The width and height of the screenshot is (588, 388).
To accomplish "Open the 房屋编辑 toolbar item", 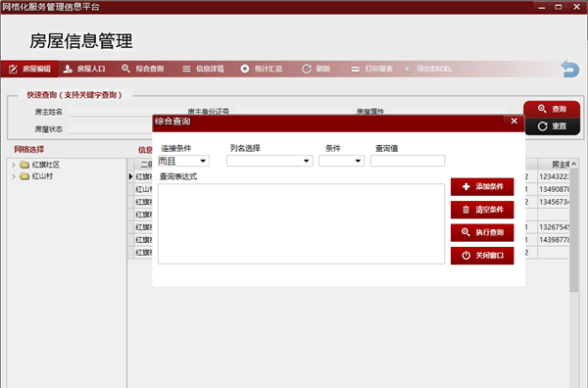I will point(29,69).
